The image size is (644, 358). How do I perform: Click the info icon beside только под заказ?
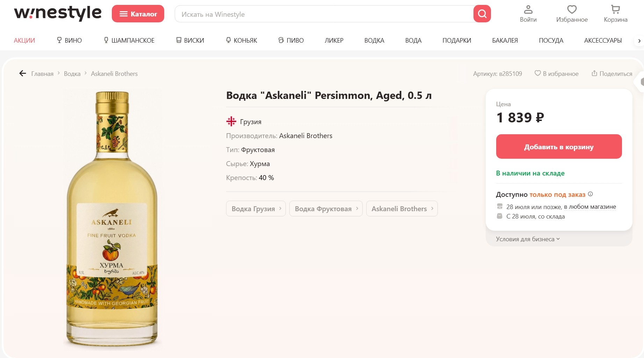coord(591,194)
